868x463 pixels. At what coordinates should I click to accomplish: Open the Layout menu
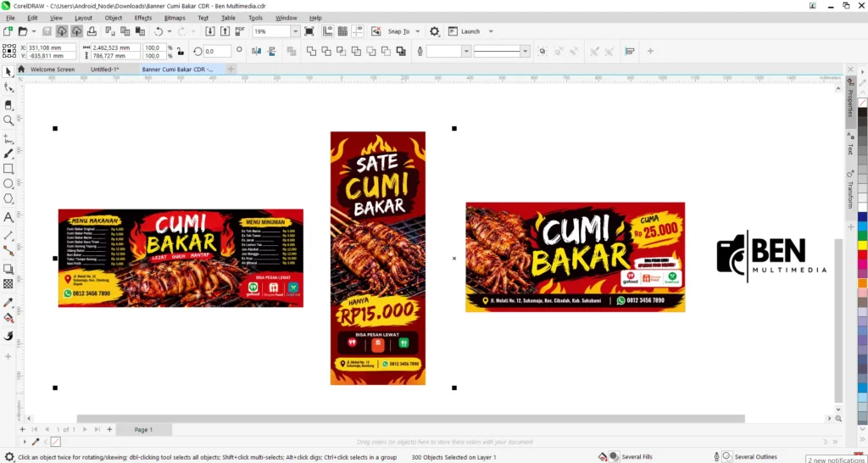click(x=83, y=18)
